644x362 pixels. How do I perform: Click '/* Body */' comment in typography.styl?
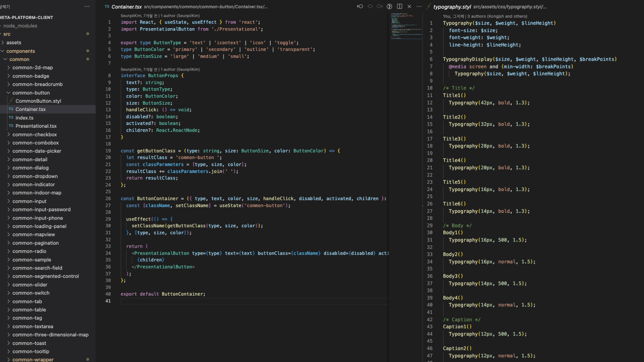point(457,226)
